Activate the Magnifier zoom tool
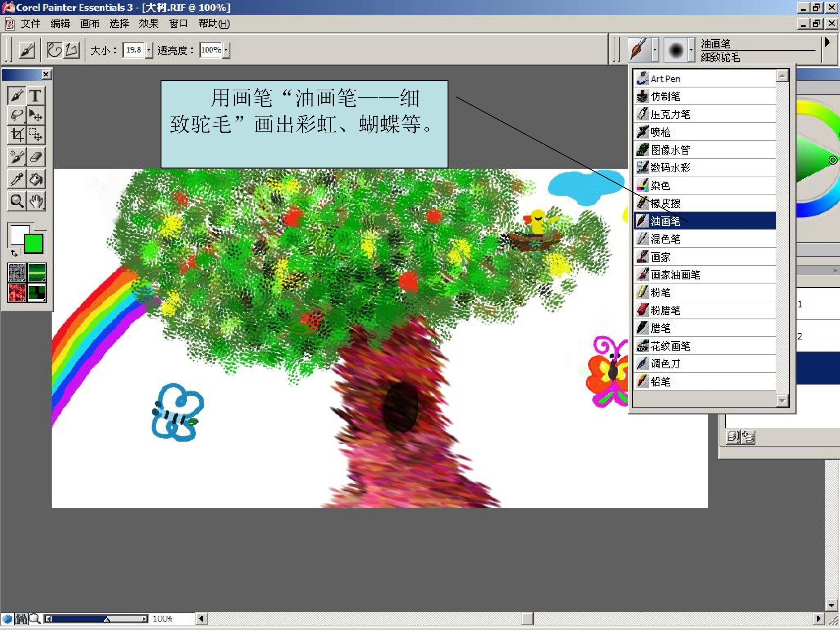Image resolution: width=840 pixels, height=630 pixels. pos(17,201)
